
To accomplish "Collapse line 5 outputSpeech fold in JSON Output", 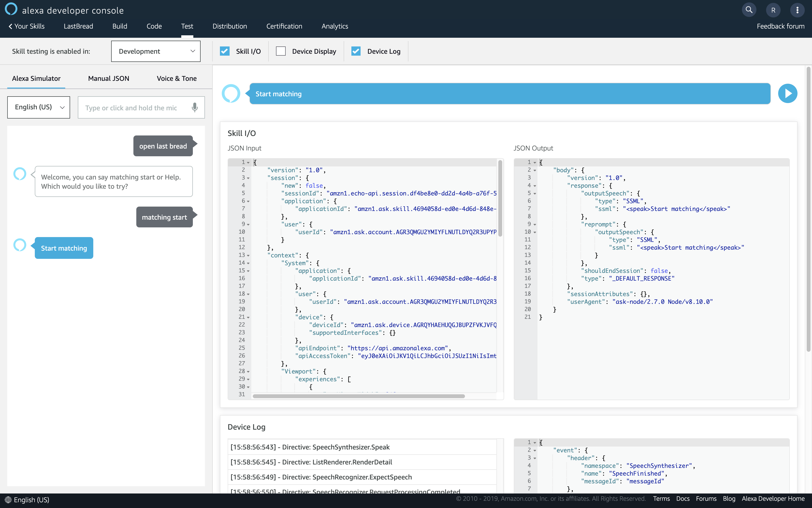I will pos(535,194).
